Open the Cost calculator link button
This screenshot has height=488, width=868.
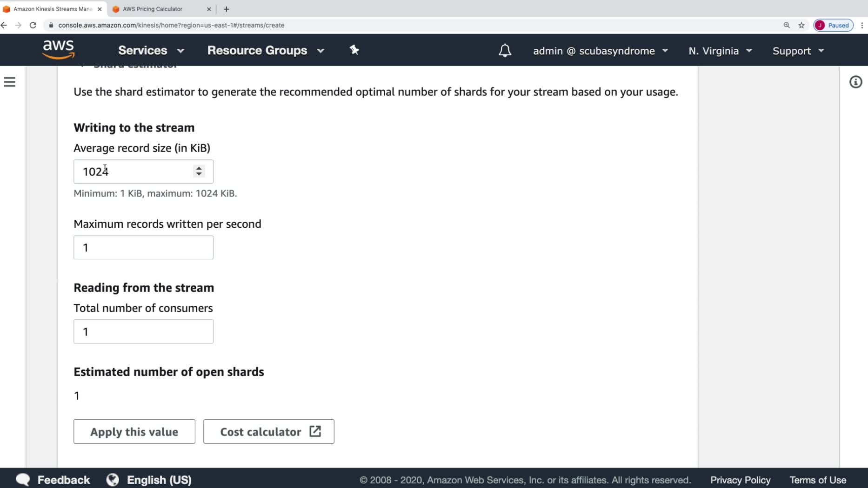(x=269, y=432)
